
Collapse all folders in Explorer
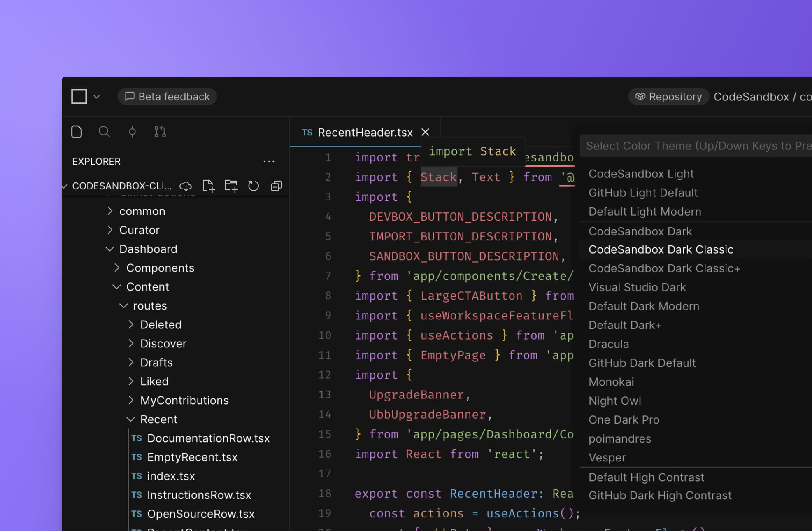point(276,186)
